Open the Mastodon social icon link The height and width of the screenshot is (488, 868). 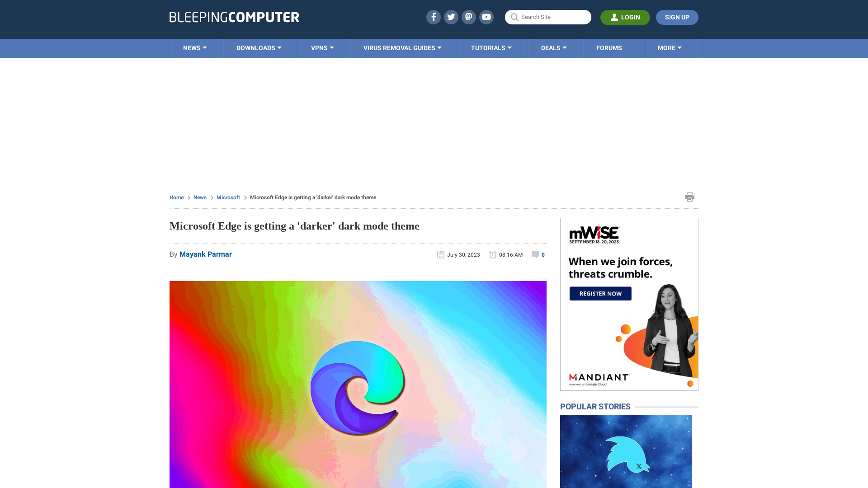(x=468, y=17)
